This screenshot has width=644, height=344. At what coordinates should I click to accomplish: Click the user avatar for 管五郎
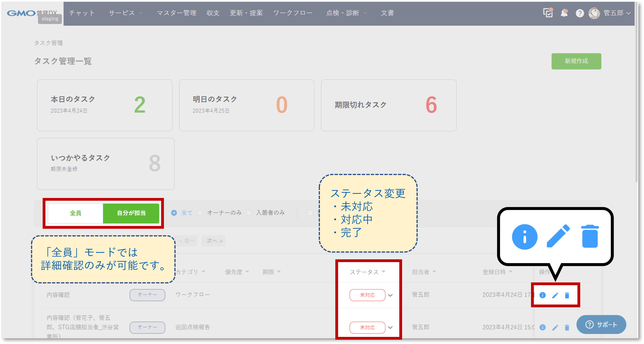[x=594, y=13]
